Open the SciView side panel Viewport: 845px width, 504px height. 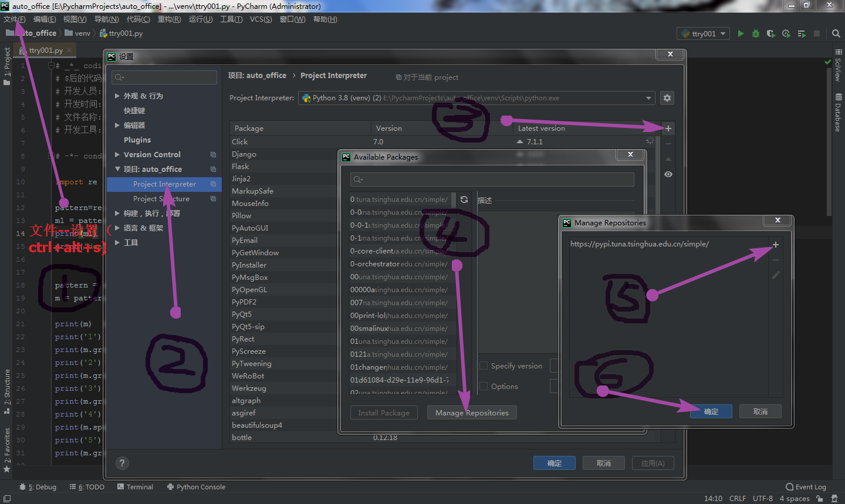[838, 65]
